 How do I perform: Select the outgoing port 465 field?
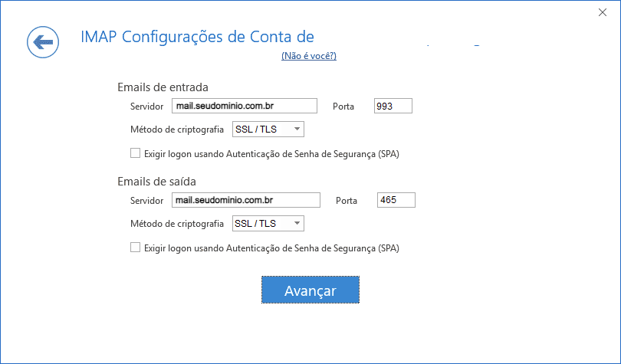coord(396,200)
